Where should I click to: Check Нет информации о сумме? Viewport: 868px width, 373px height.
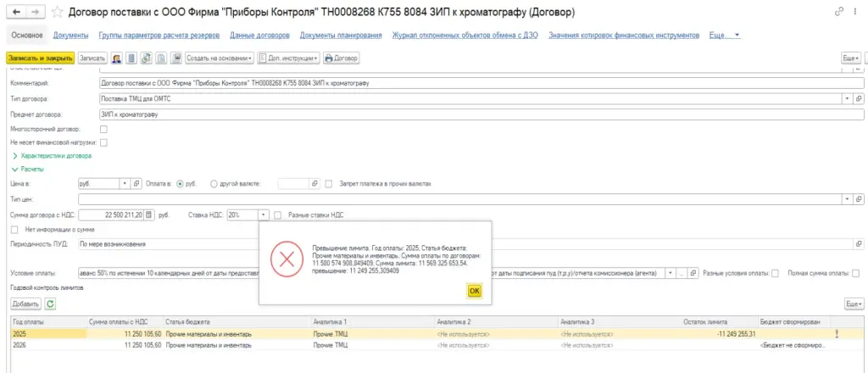pyautogui.click(x=15, y=229)
